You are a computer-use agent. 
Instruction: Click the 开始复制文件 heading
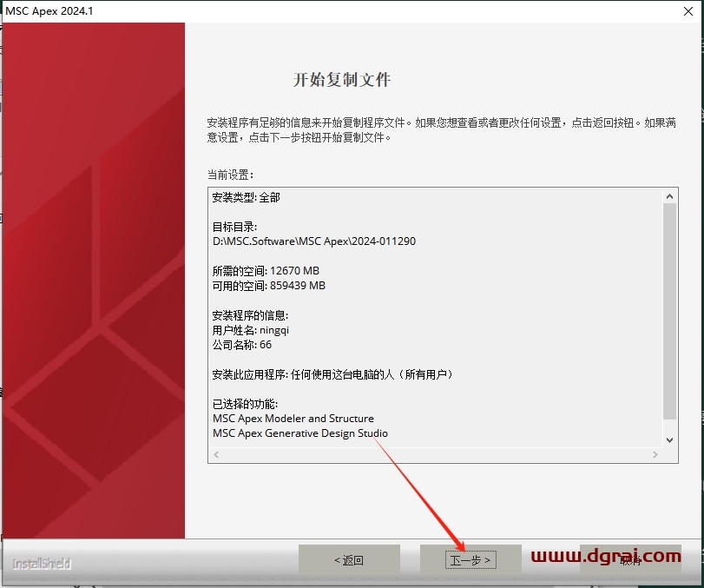[x=342, y=80]
